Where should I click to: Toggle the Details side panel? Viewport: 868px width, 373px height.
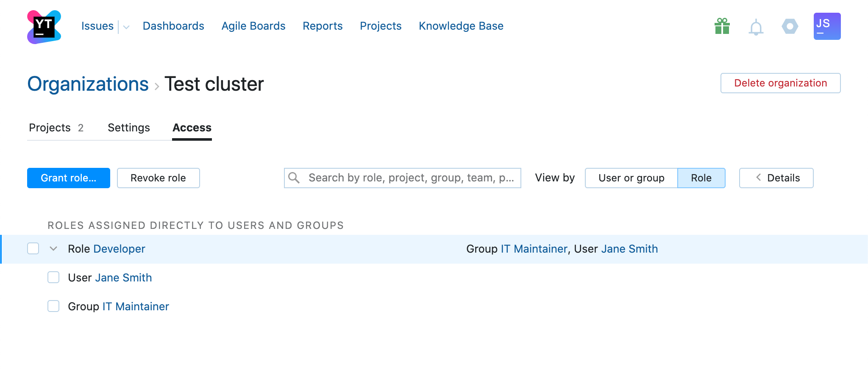point(776,178)
